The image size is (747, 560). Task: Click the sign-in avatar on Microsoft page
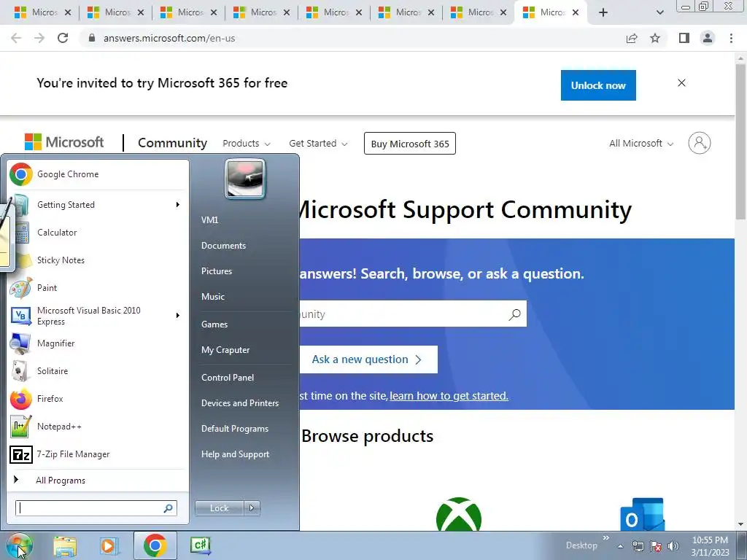pyautogui.click(x=700, y=143)
